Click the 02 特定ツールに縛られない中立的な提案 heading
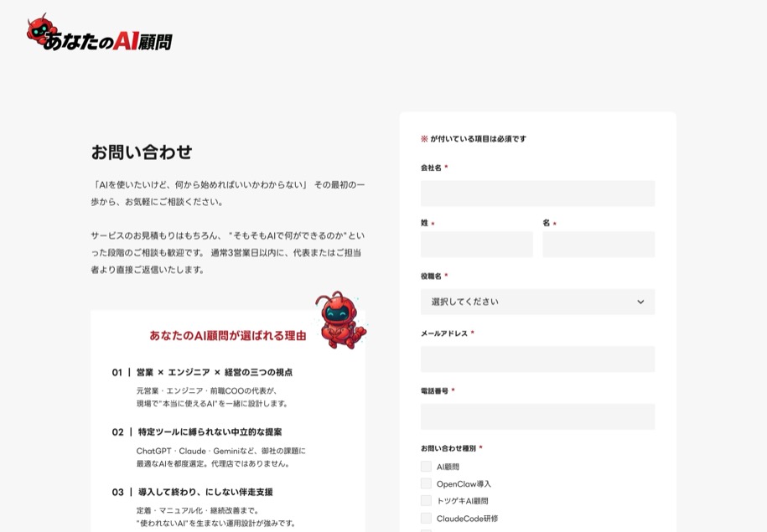This screenshot has height=532, width=767. point(197,432)
